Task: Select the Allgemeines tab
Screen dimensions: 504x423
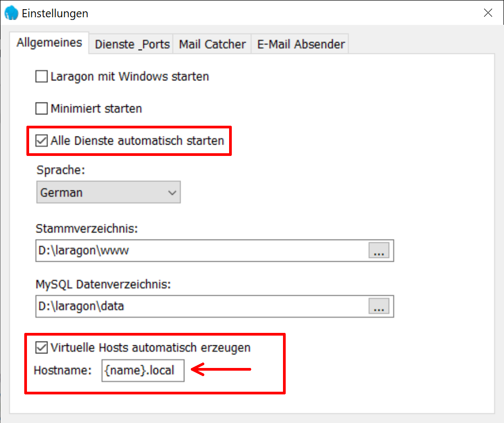Action: (49, 43)
